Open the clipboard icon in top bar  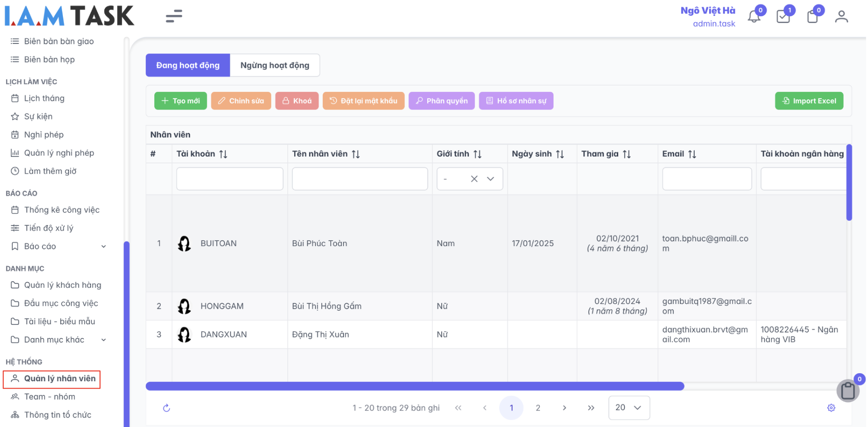coord(812,17)
